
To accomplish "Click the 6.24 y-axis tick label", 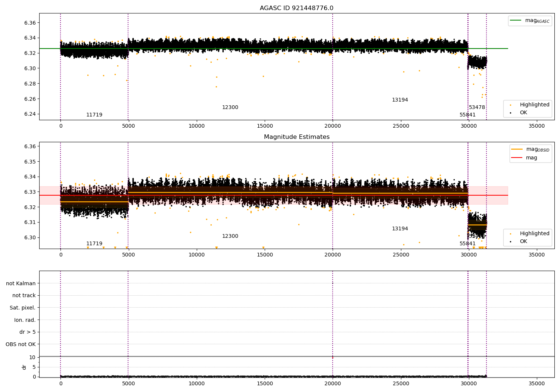I will point(30,114).
